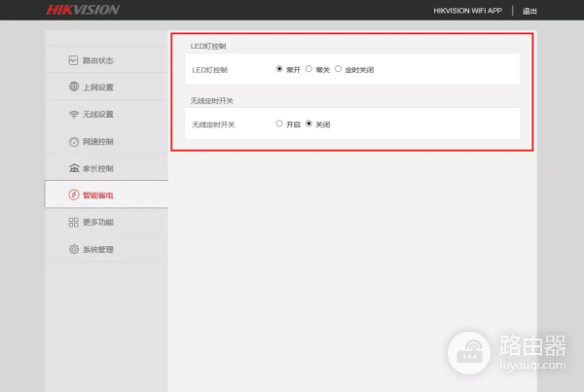This screenshot has height=392, width=584.
Task: Click the red 智能省电 power-saving icon
Action: [x=73, y=196]
